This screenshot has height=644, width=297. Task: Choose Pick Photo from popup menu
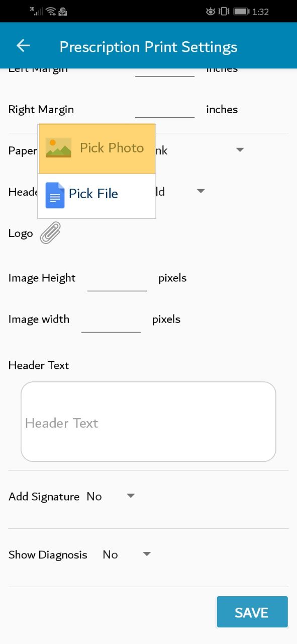pyautogui.click(x=97, y=148)
